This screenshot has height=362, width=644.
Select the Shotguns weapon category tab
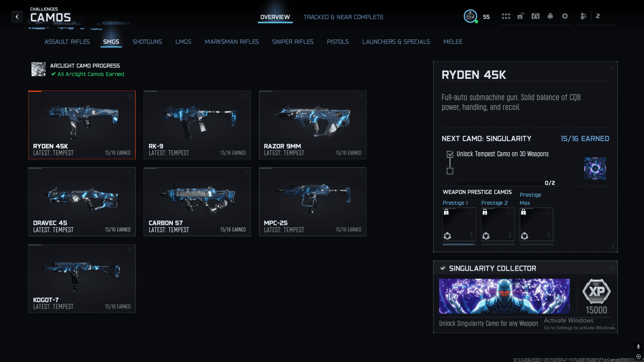[x=147, y=42]
